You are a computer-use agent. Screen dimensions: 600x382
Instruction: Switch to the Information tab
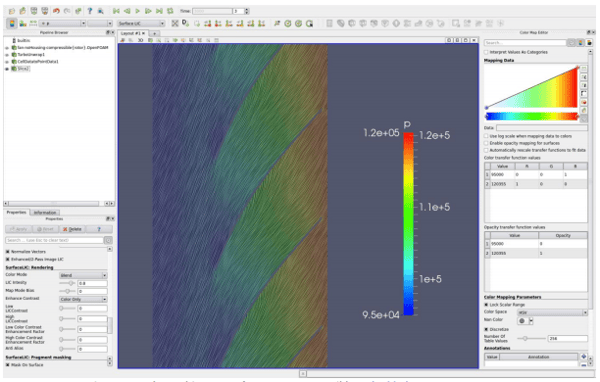[x=45, y=212]
